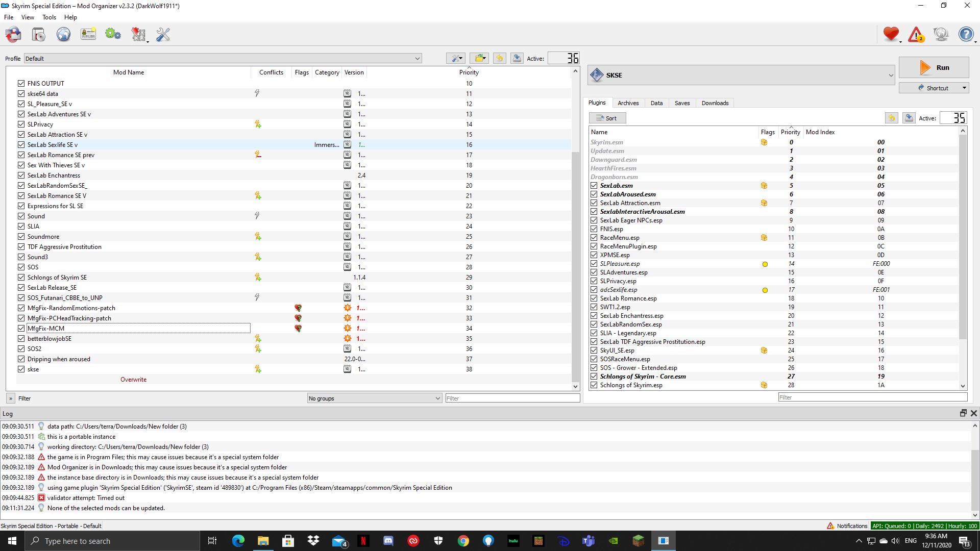
Task: Sort mods by Priority column header
Action: [469, 72]
